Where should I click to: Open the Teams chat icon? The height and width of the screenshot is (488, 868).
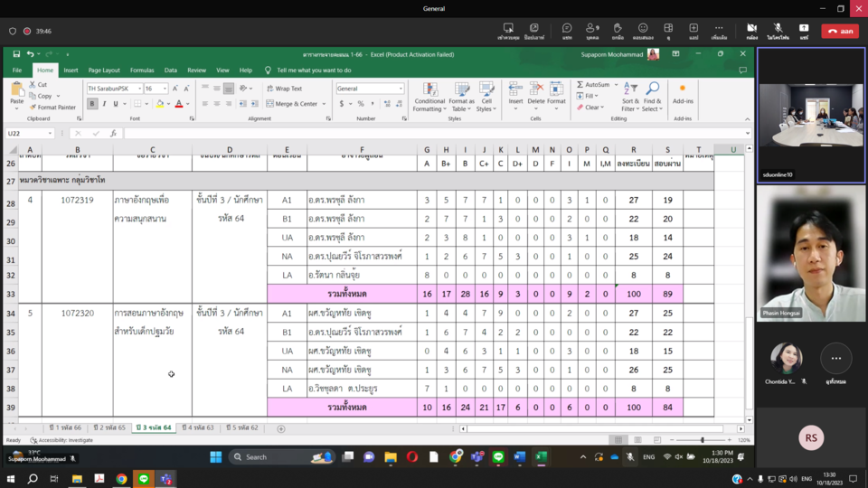pyautogui.click(x=567, y=31)
